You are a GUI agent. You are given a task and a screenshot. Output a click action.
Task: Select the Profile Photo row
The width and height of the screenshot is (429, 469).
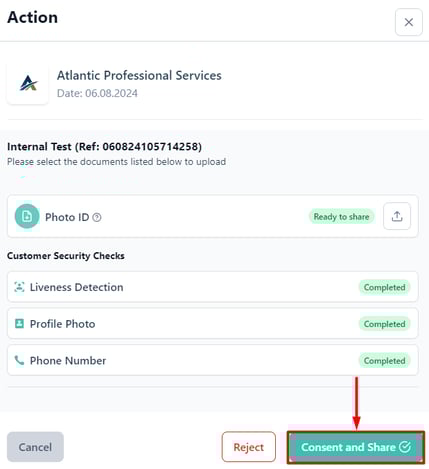(x=213, y=324)
